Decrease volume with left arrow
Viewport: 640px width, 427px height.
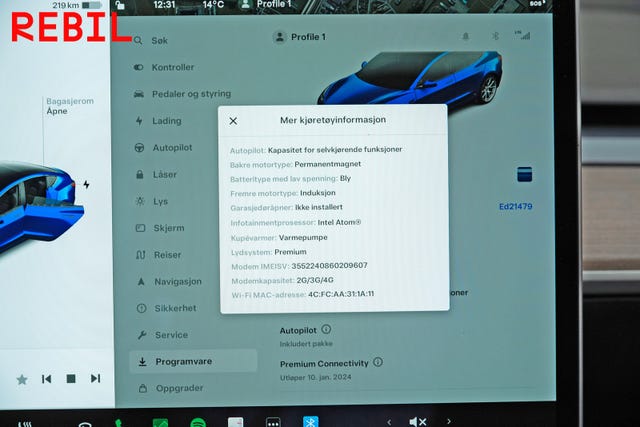coord(389,422)
